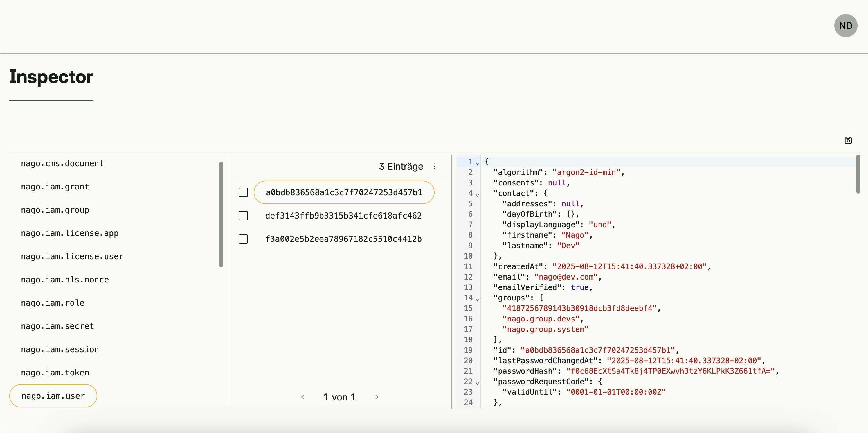Viewport: 868px width, 433px height.
Task: Open the three-dot entries options menu
Action: 435,166
